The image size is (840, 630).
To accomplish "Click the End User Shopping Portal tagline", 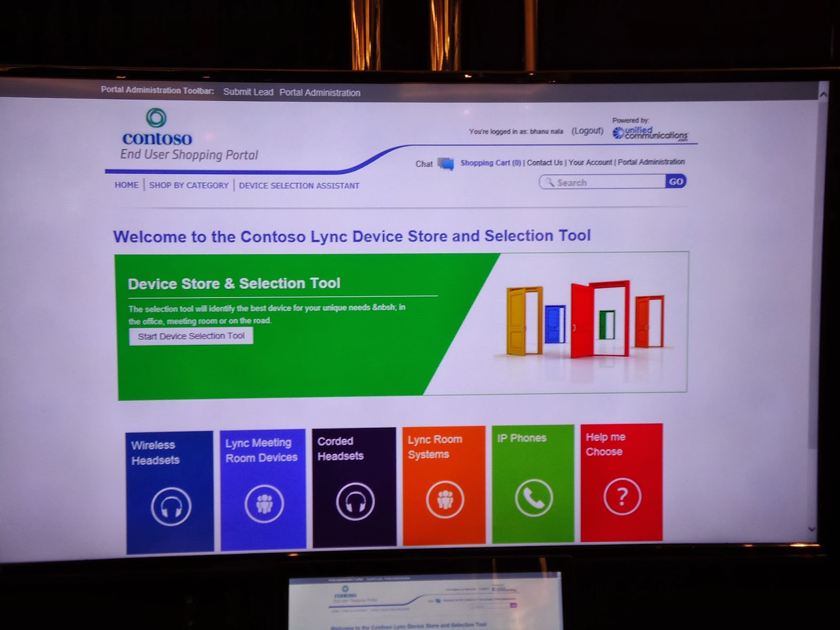I will tap(189, 155).
